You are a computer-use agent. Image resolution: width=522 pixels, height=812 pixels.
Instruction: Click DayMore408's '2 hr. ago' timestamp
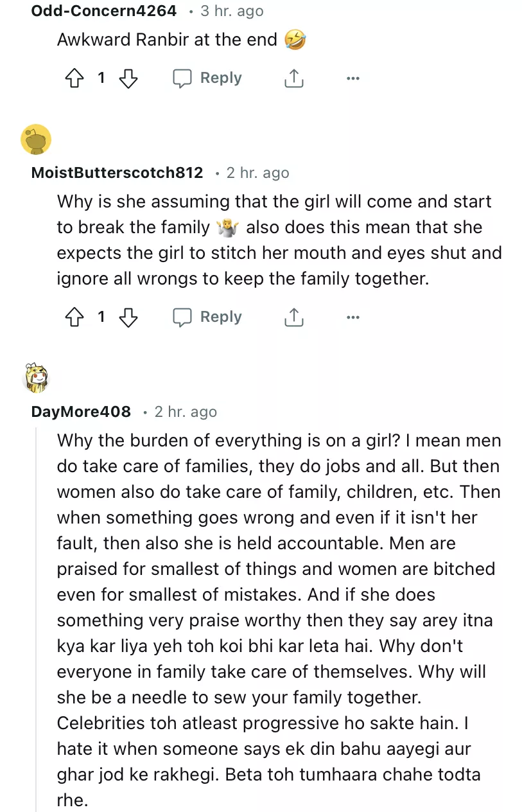point(186,412)
